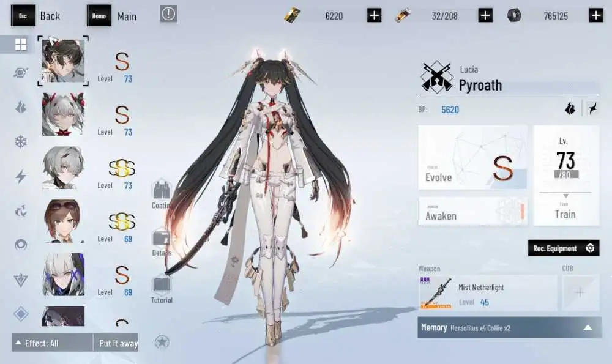This screenshot has width=612, height=364.
Task: Select the fire element filter icon
Action: (21, 106)
